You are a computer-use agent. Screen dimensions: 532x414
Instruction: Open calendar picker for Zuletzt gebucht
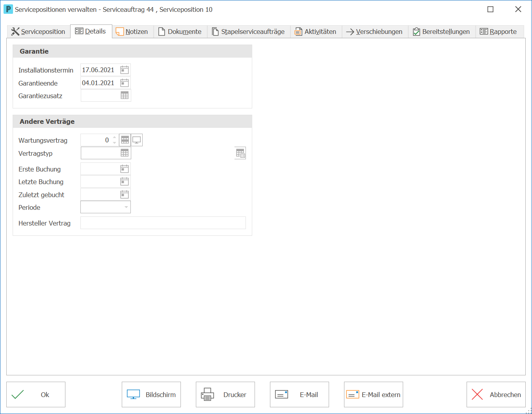coord(125,194)
